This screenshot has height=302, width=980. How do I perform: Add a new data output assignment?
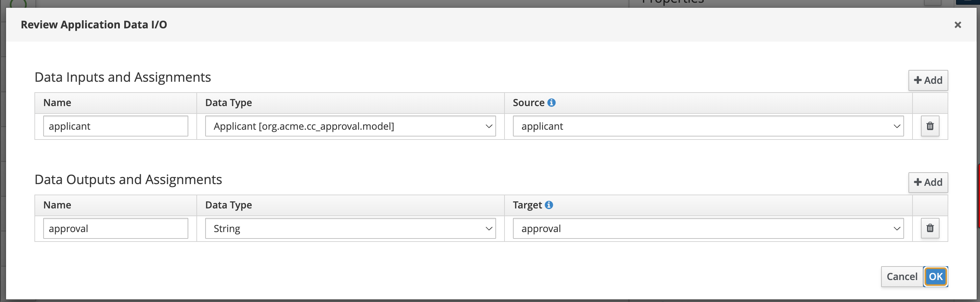tap(928, 182)
